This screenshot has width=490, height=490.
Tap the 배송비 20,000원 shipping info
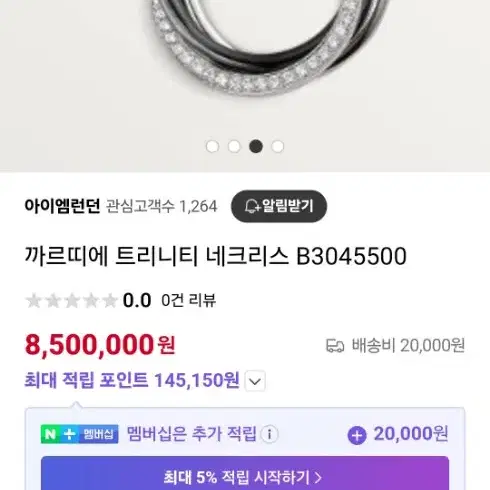[395, 346]
